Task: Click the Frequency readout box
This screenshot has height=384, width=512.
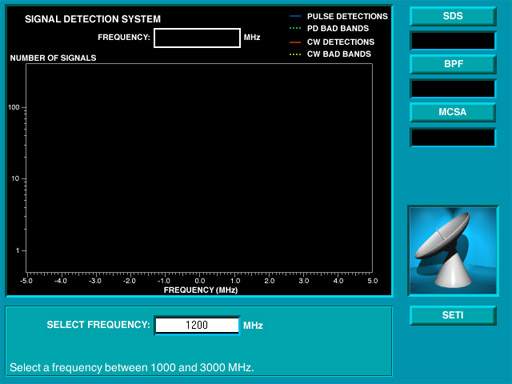Action: click(x=197, y=38)
